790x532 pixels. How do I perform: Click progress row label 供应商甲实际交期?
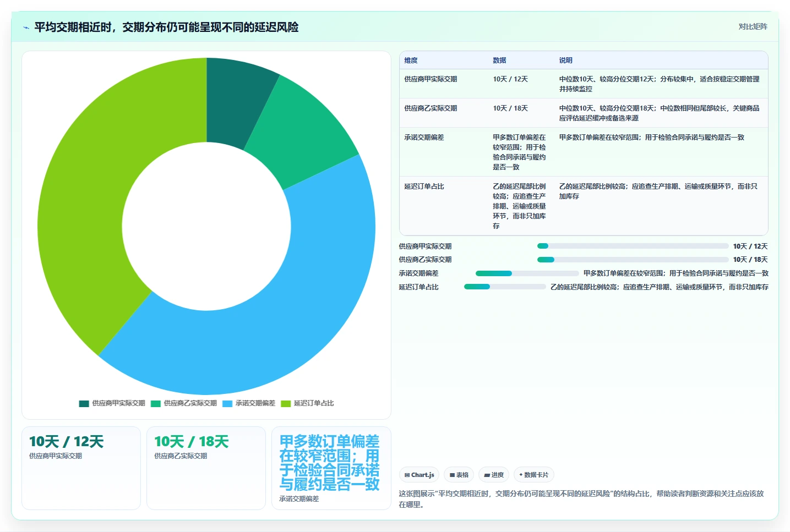[425, 246]
